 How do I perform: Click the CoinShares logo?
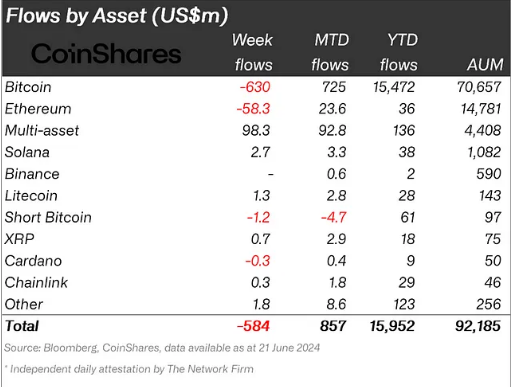[x=106, y=53]
